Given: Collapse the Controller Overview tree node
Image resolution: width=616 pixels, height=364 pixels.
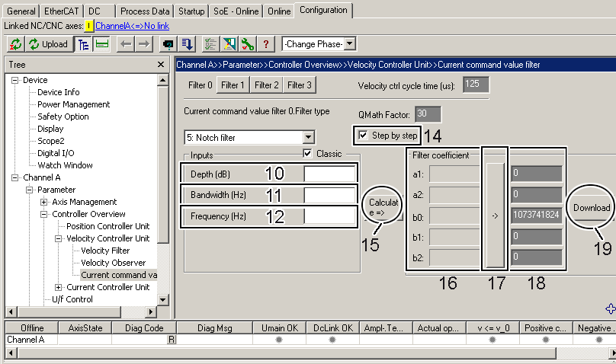Looking at the screenshot, I should pyautogui.click(x=44, y=214).
